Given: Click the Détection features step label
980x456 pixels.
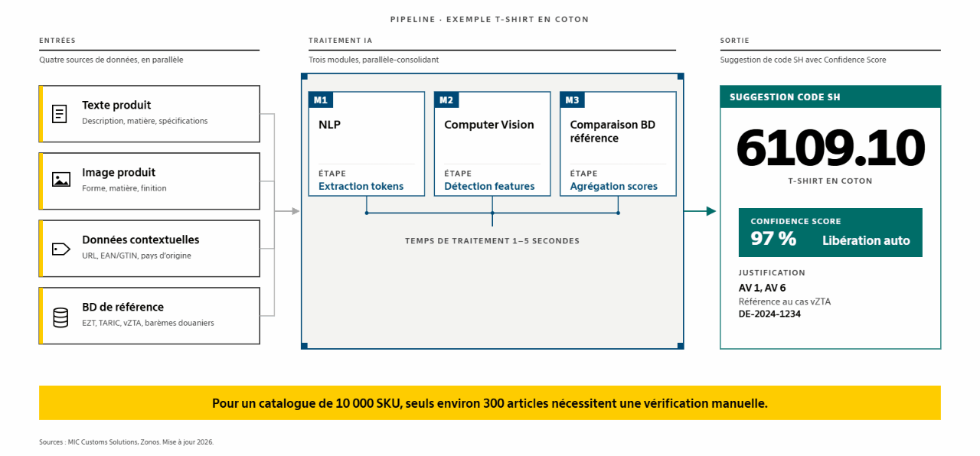Looking at the screenshot, I should [489, 186].
